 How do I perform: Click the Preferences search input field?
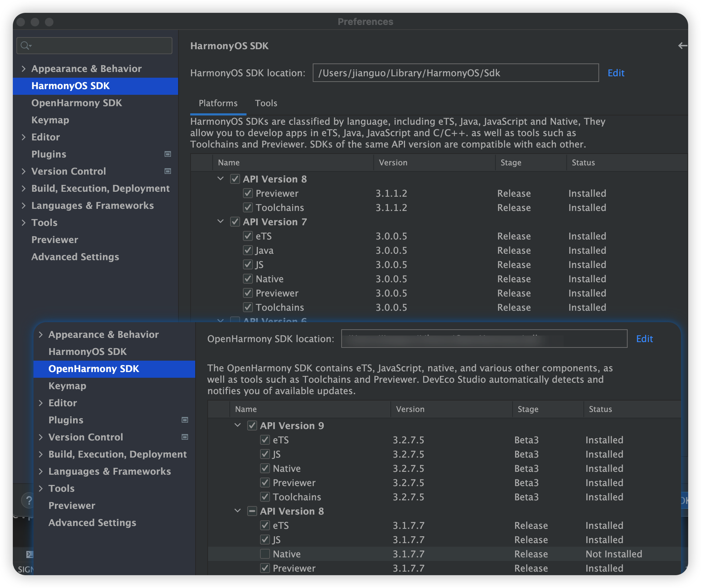(94, 46)
